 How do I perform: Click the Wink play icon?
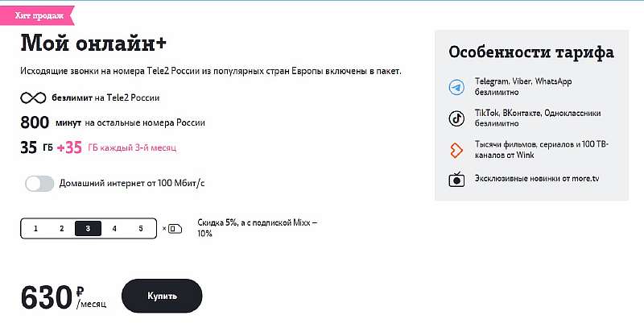pyautogui.click(x=456, y=150)
